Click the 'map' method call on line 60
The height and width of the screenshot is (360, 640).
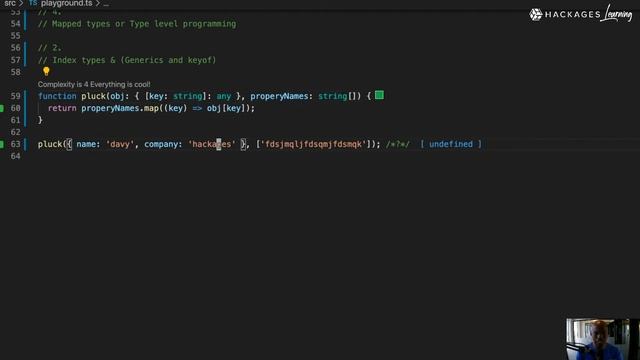pos(151,108)
